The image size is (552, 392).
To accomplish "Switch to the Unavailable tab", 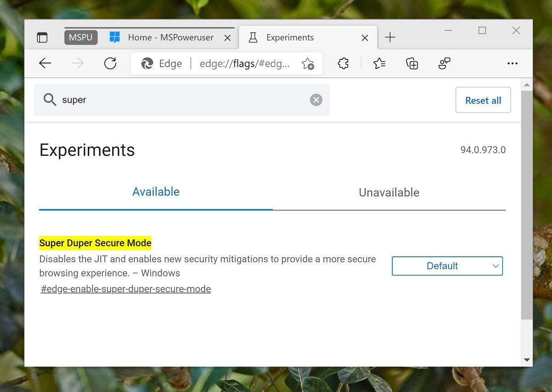I will pos(389,192).
